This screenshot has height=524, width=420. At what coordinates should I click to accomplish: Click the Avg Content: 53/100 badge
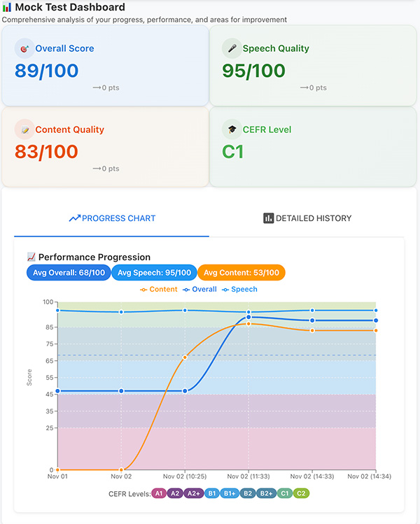click(x=241, y=273)
